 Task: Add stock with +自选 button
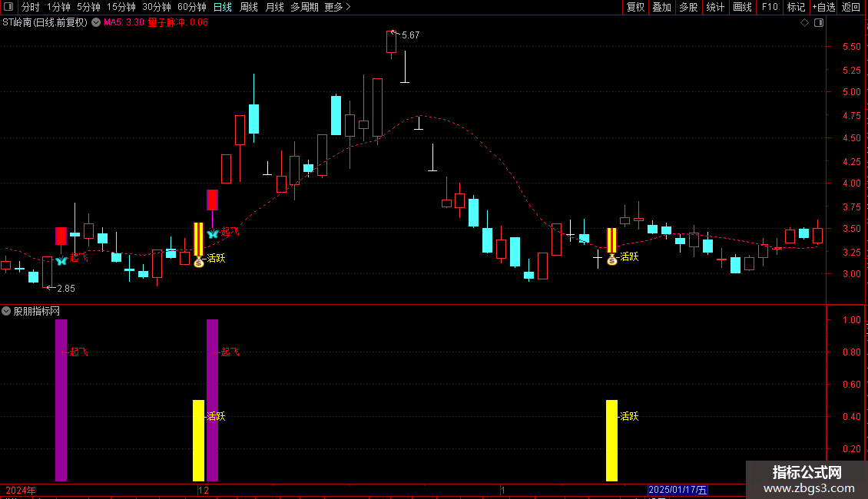823,7
